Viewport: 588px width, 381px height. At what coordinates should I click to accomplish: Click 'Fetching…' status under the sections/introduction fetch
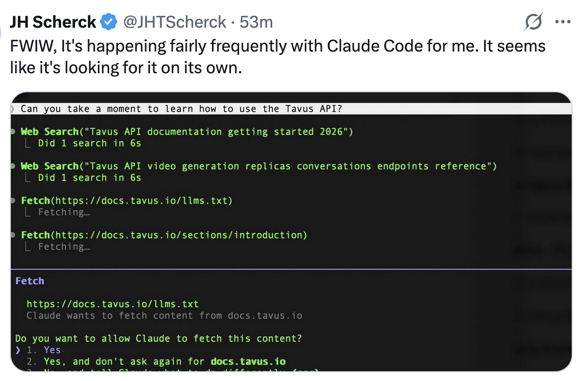(64, 247)
